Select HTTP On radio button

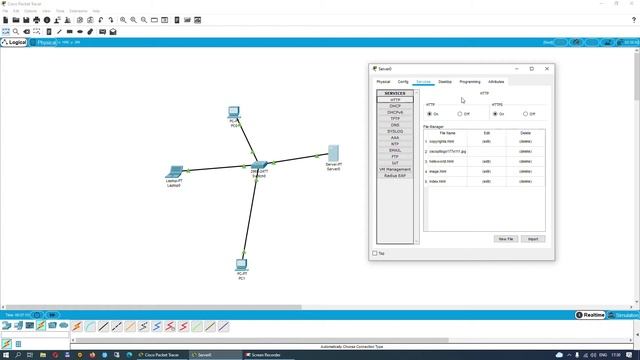(429, 114)
